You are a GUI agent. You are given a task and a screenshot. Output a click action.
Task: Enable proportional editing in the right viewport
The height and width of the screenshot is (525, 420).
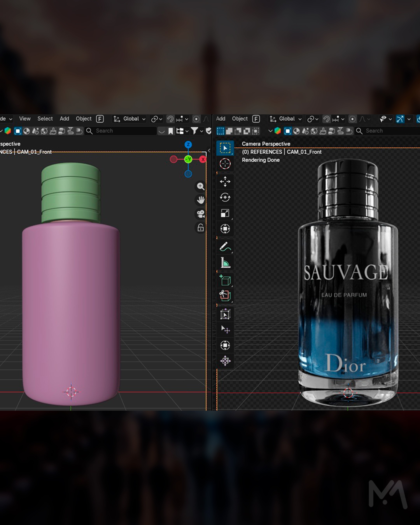pyautogui.click(x=352, y=119)
